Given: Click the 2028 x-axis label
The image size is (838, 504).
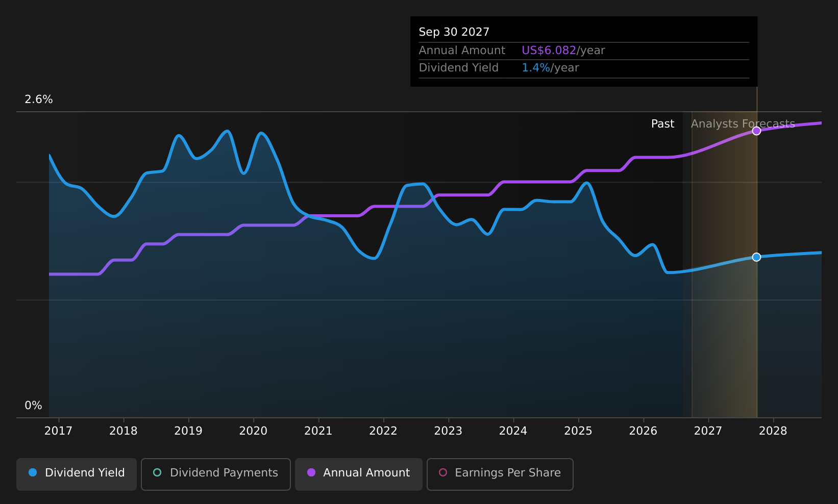Looking at the screenshot, I should (773, 431).
